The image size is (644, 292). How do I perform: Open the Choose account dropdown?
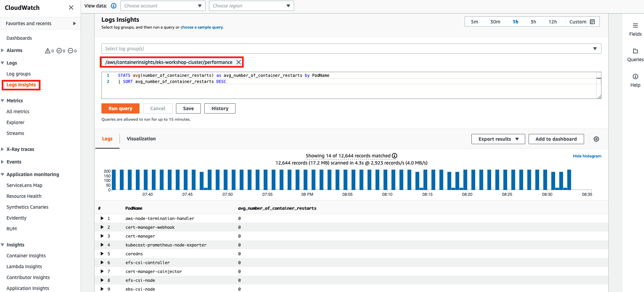pos(163,6)
